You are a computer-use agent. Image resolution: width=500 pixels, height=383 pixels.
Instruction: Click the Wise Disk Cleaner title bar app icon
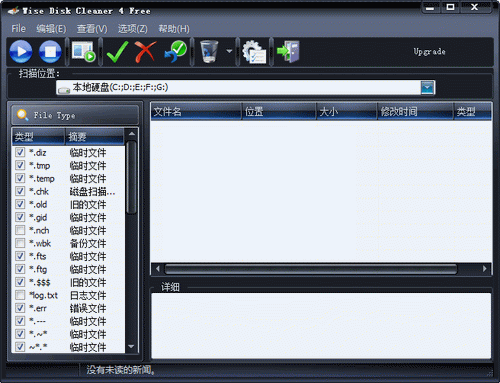(x=13, y=11)
